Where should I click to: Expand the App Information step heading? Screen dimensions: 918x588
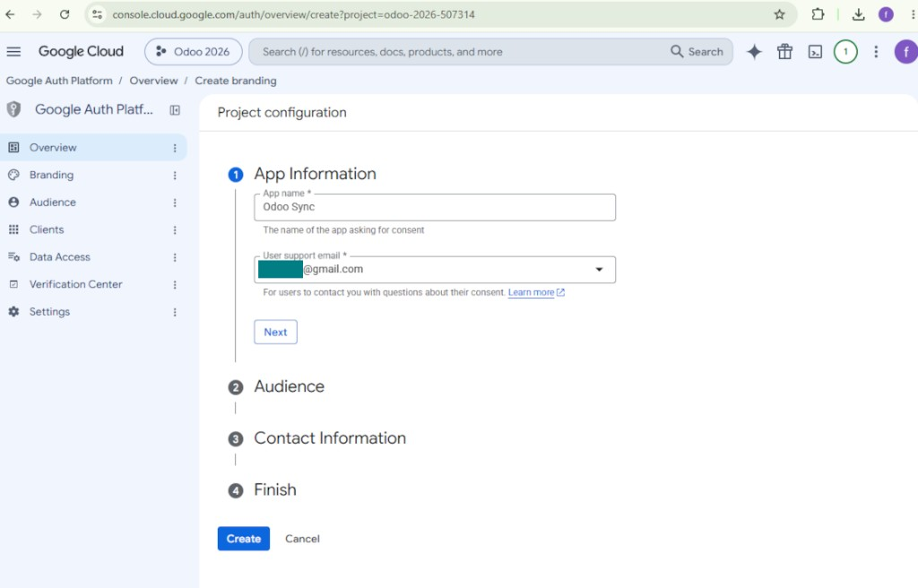click(x=315, y=174)
